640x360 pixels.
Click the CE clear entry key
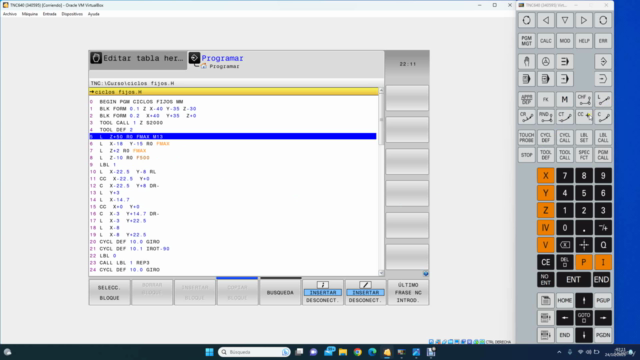(546, 262)
